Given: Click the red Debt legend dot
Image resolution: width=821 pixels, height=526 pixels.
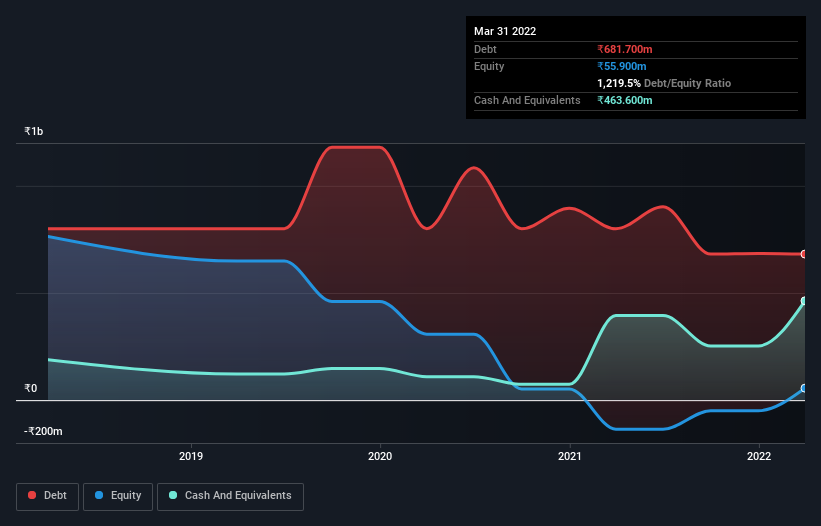Looking at the screenshot, I should pyautogui.click(x=32, y=495).
